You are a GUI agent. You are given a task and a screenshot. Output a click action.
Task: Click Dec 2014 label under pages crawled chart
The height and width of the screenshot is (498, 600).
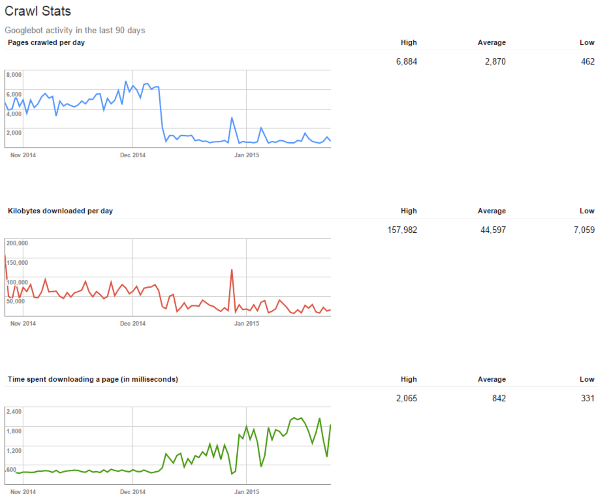pyautogui.click(x=133, y=155)
